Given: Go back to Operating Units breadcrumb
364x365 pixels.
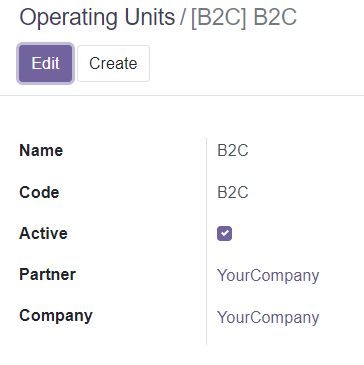Looking at the screenshot, I should tap(97, 17).
